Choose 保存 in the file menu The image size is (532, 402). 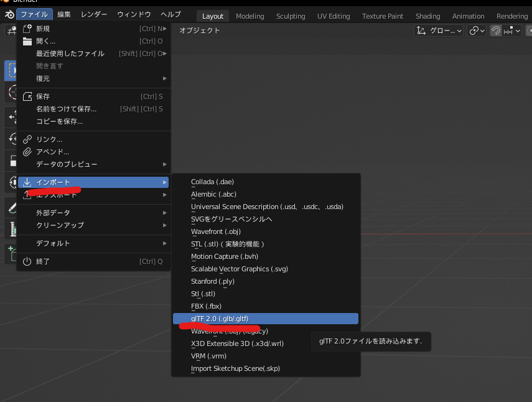[x=93, y=96]
